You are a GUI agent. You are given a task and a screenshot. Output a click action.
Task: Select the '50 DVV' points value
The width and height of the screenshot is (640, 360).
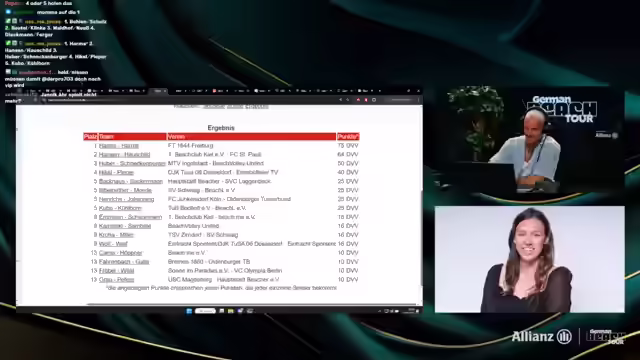tap(348, 164)
